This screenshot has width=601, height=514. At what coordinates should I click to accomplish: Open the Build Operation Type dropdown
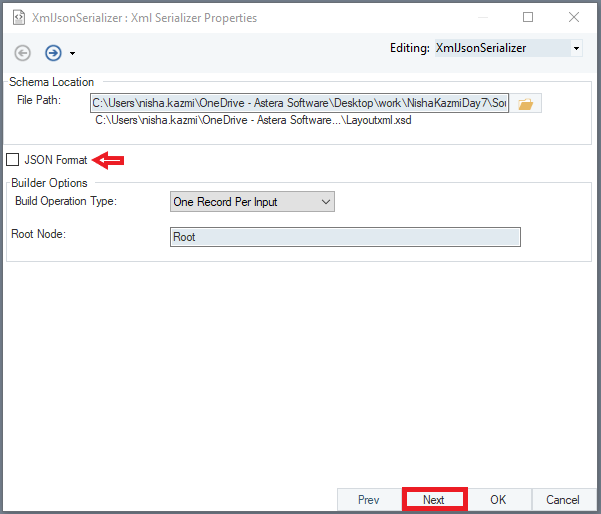pos(252,202)
